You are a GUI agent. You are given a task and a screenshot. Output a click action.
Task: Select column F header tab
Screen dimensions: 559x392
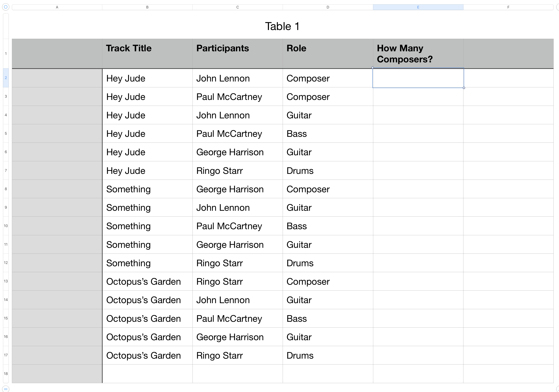tap(508, 7)
